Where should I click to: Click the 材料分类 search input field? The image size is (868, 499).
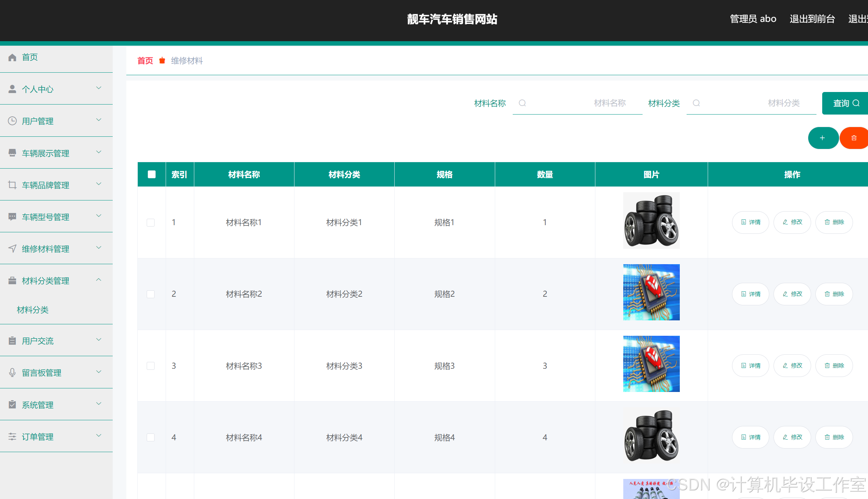pyautogui.click(x=751, y=103)
